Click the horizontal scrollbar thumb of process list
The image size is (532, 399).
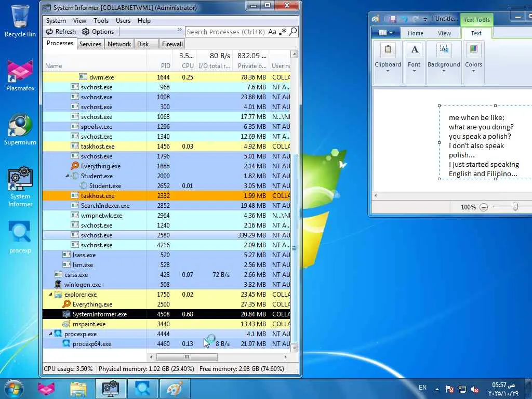[x=187, y=357]
